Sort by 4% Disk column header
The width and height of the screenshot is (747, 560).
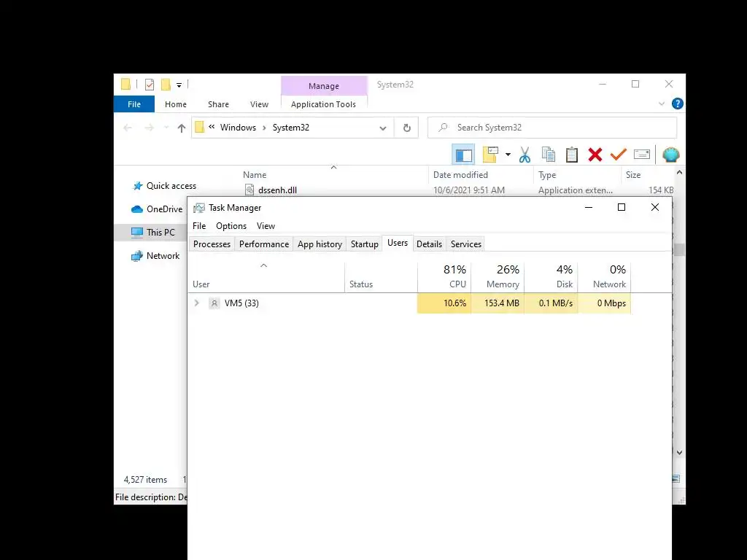coord(551,277)
